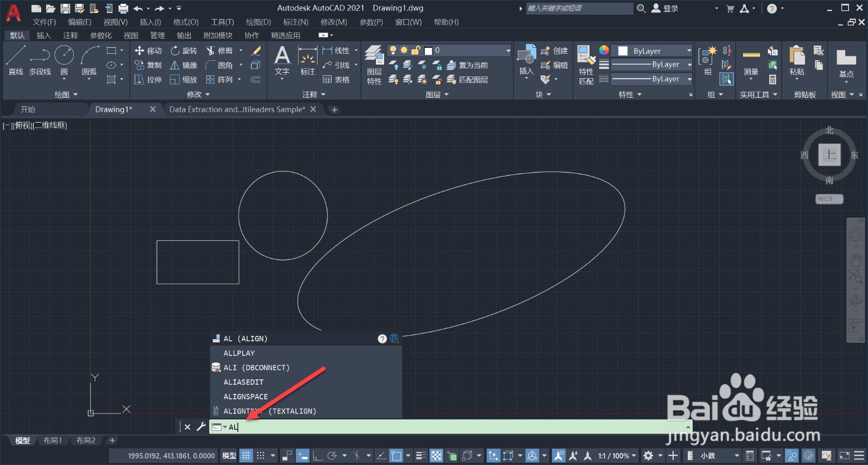Viewport: 868px width, 465px height.
Task: Open the 小数 units dropdown
Action: 720,456
